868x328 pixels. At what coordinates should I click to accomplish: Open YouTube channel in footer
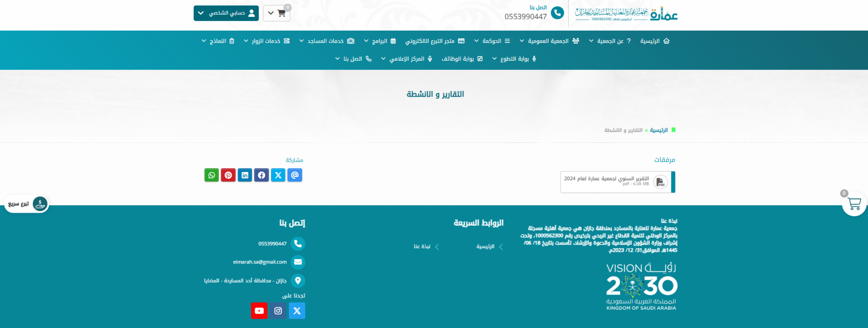pos(259,311)
